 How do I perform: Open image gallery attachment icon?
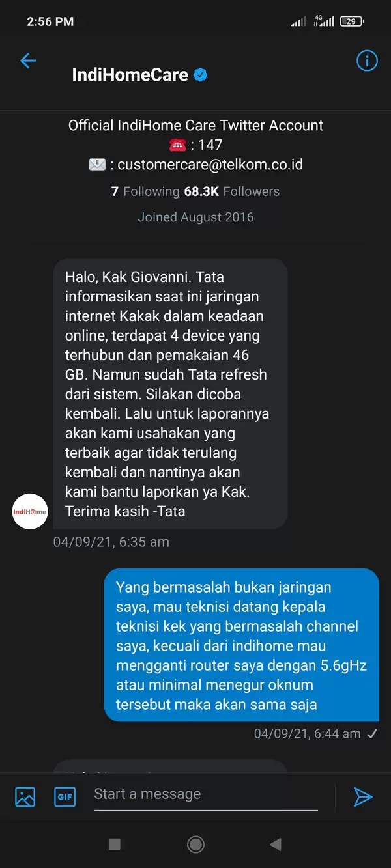click(25, 796)
